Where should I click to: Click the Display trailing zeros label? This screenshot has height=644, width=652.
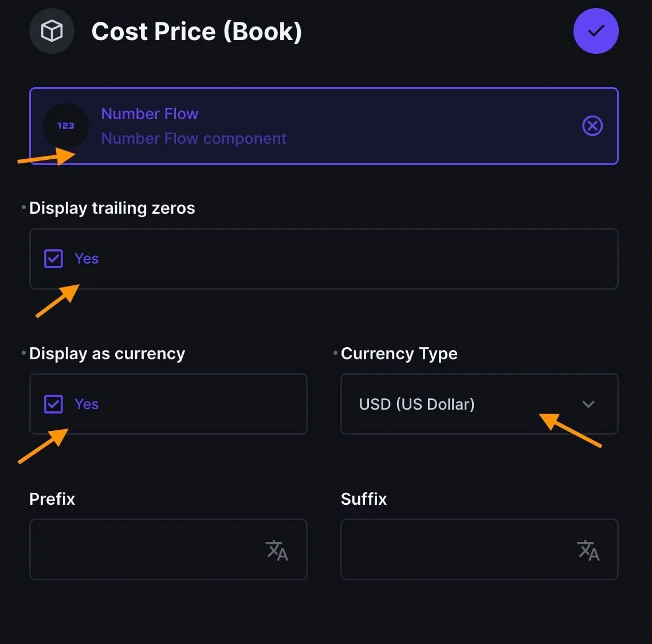(x=112, y=208)
